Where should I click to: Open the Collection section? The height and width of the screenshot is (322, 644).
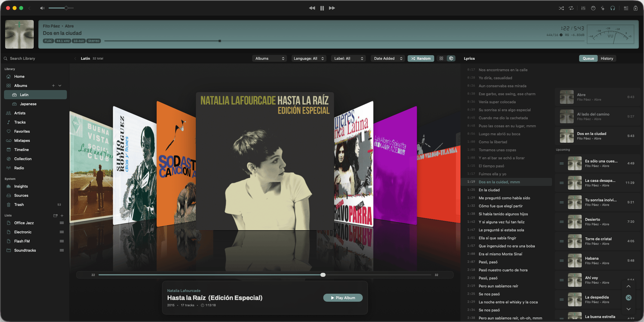35,159
